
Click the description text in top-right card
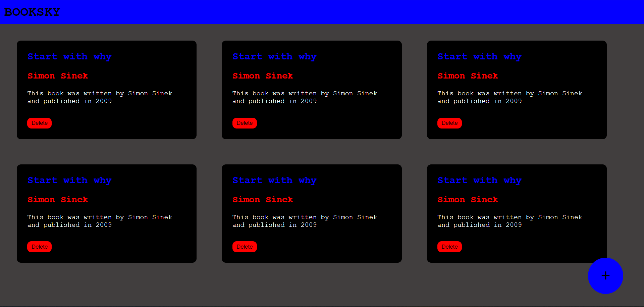coord(510,97)
